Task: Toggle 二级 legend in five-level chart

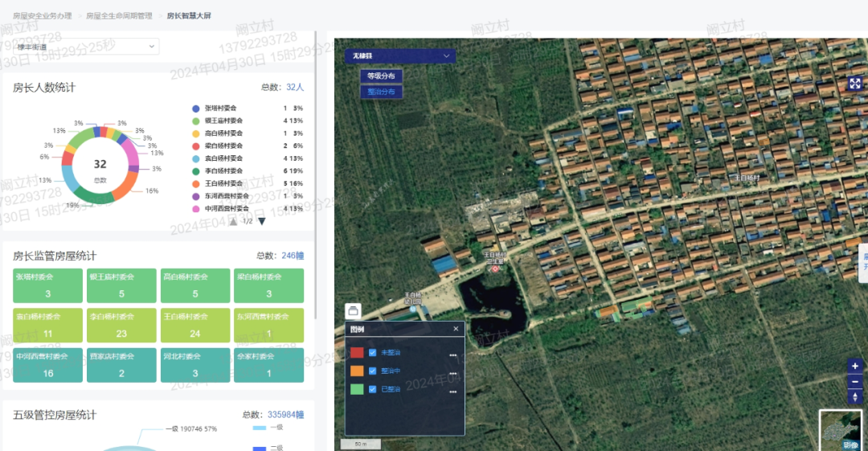Action: [x=268, y=448]
